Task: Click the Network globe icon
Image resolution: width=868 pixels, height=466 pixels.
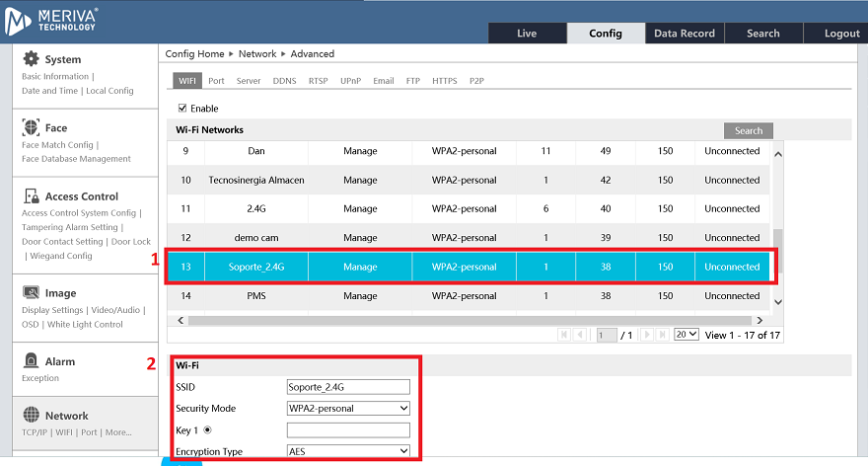Action: click(x=31, y=416)
